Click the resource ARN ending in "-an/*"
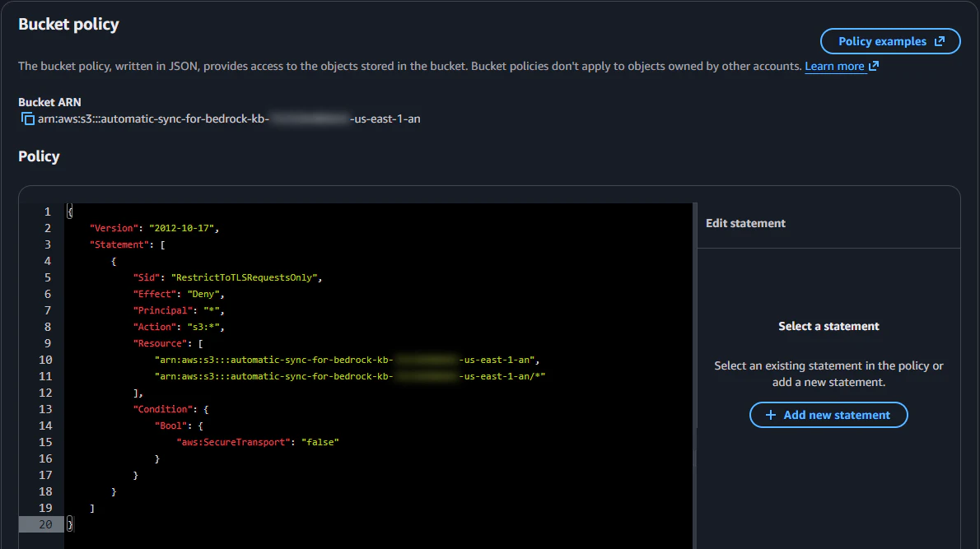The width and height of the screenshot is (980, 549). (350, 376)
